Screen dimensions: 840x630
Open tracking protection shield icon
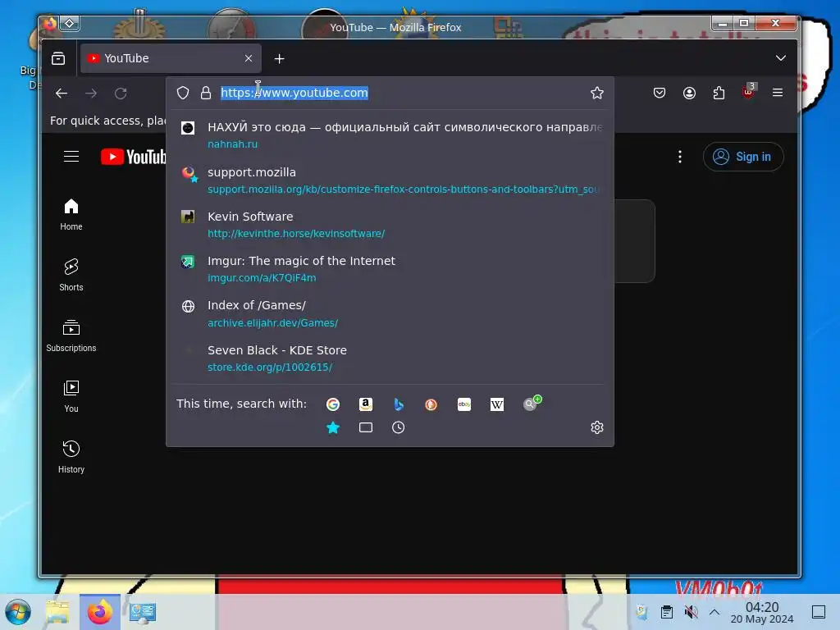(x=183, y=93)
